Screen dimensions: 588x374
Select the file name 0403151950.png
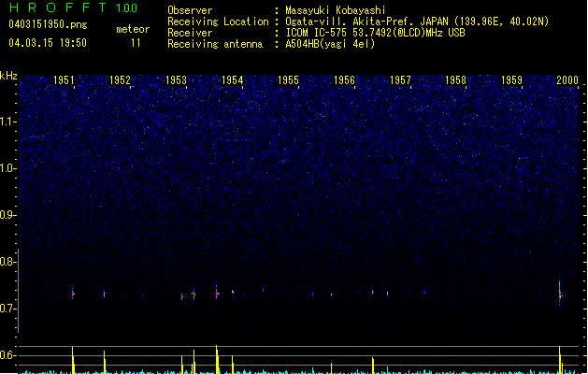(x=48, y=24)
